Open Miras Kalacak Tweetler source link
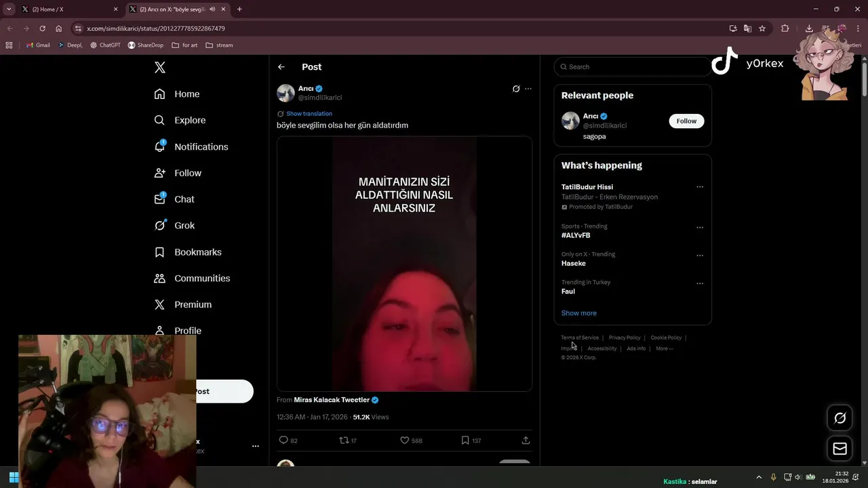The width and height of the screenshot is (868, 488). point(336,400)
